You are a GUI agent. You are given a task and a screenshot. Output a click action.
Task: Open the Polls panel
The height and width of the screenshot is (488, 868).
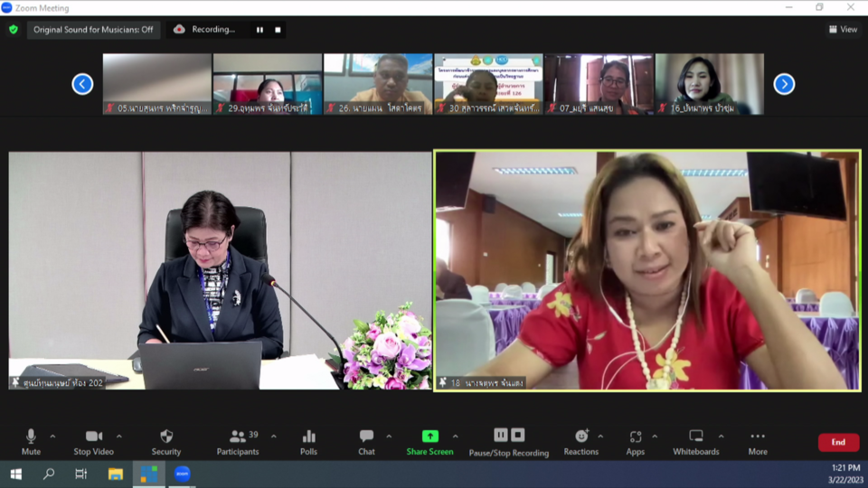tap(308, 441)
